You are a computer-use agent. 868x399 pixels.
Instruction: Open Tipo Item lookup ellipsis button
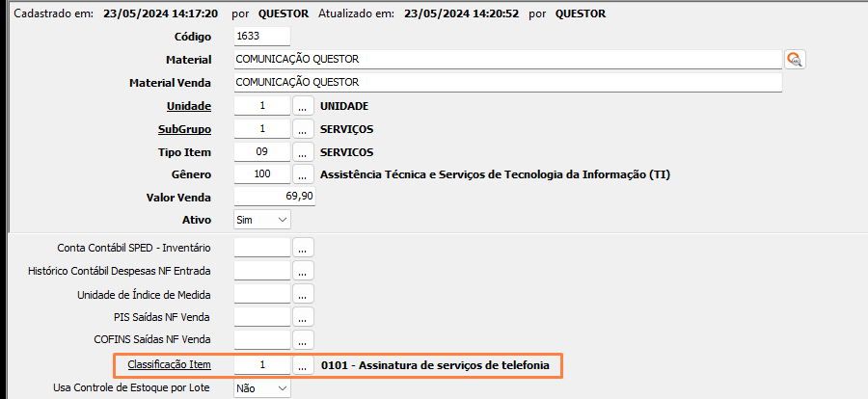[302, 151]
